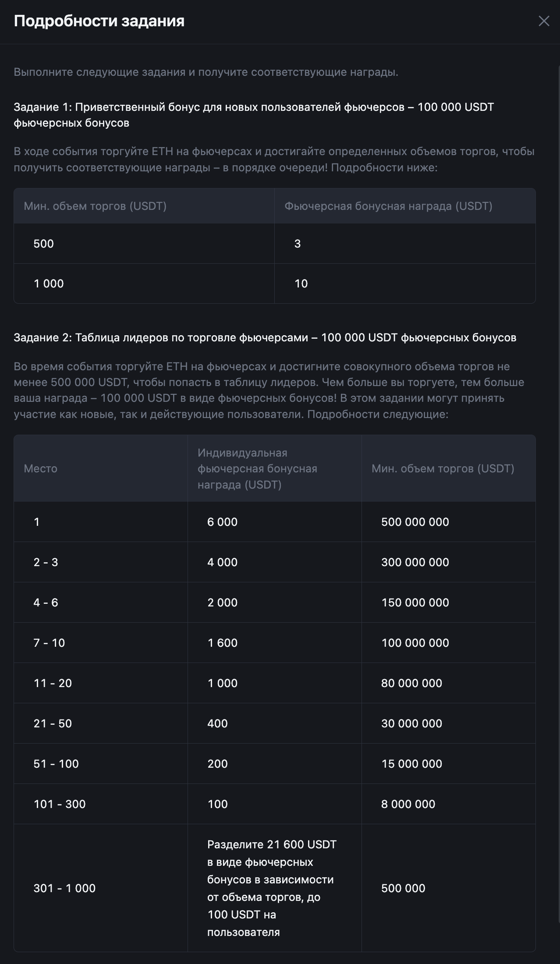The width and height of the screenshot is (560, 964).
Task: Click the Индивидуальная награда column header
Action: (259, 468)
